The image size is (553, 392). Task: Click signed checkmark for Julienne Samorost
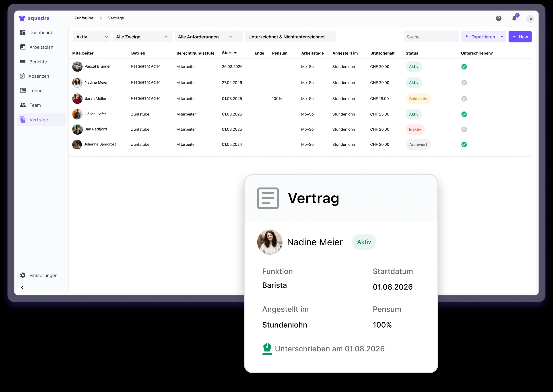pyautogui.click(x=464, y=144)
